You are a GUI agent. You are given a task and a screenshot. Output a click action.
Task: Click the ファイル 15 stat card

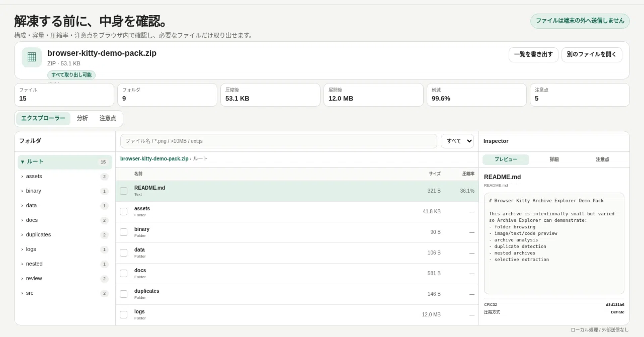pos(64,95)
